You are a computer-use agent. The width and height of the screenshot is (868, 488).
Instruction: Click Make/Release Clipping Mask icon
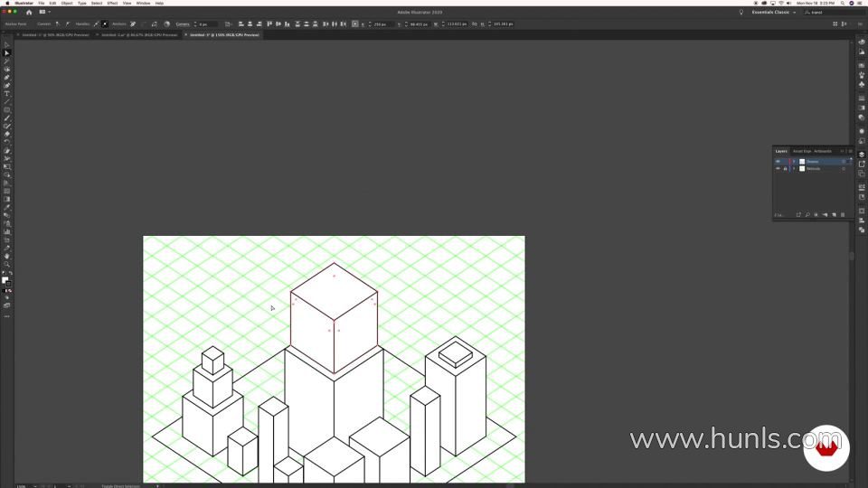[816, 215]
